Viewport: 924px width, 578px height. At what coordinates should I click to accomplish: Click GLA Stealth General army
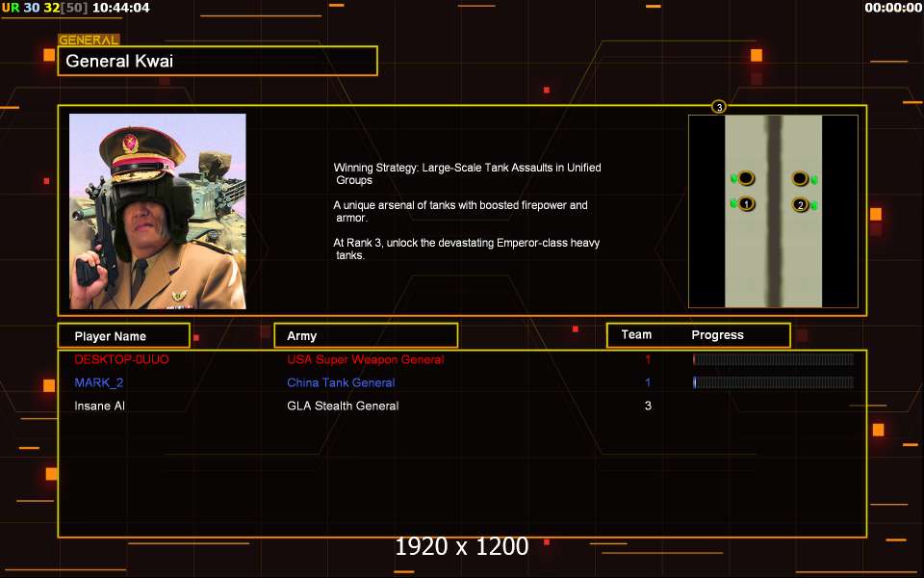click(343, 406)
